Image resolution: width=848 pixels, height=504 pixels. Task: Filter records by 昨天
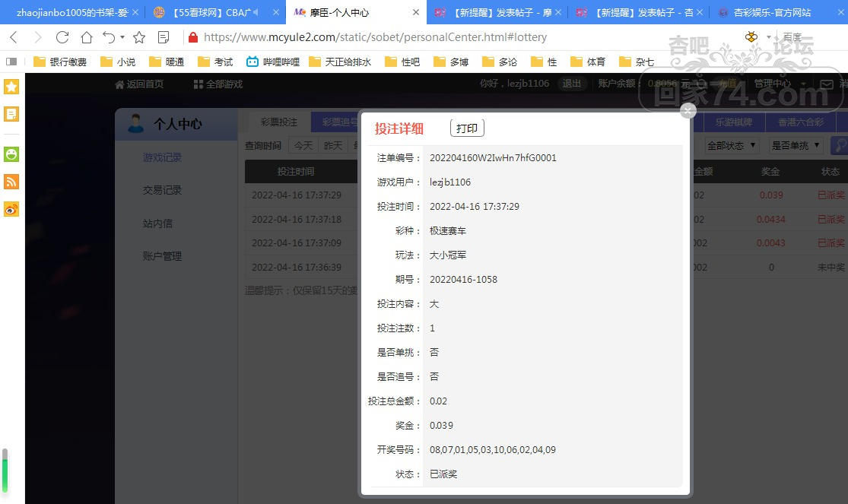(332, 146)
